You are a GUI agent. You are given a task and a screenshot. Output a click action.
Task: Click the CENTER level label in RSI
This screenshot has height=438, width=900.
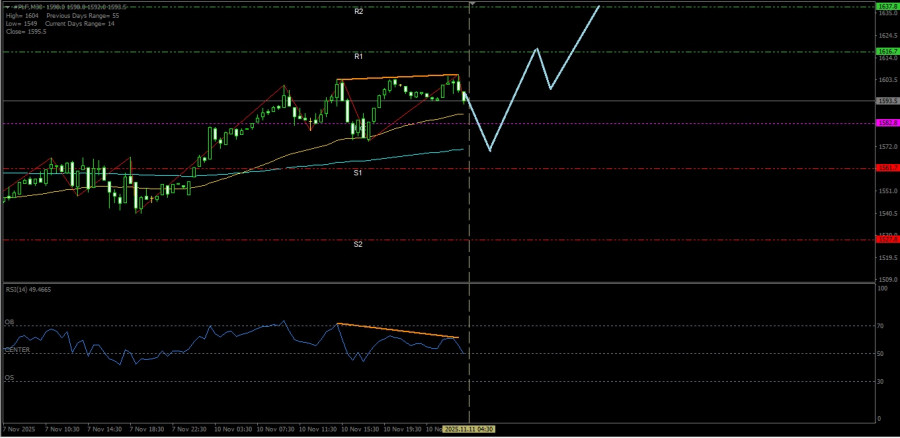pyautogui.click(x=17, y=350)
